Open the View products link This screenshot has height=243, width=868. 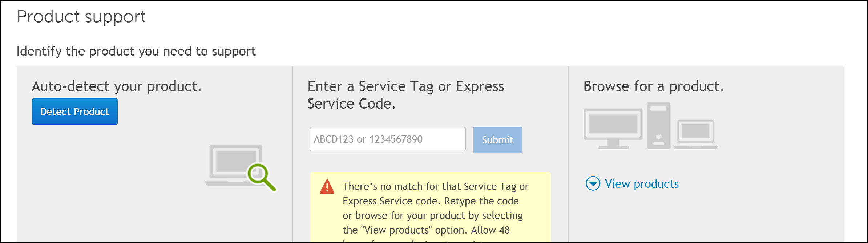[x=642, y=184]
